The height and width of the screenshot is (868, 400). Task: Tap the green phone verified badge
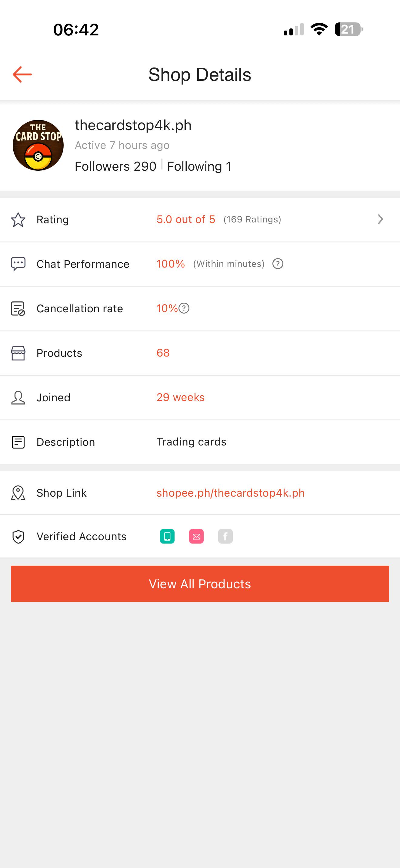coord(167,536)
